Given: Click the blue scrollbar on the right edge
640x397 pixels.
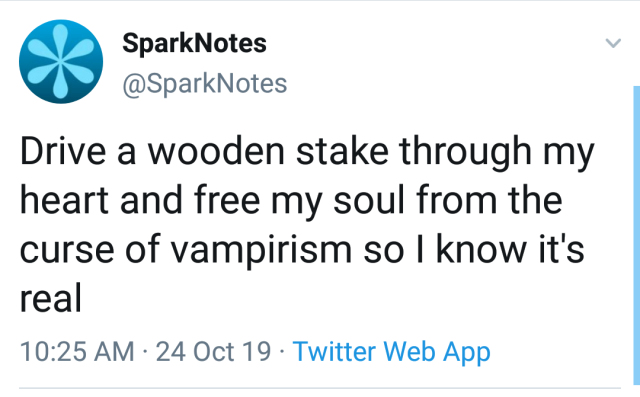Looking at the screenshot, I should pyautogui.click(x=636, y=235).
